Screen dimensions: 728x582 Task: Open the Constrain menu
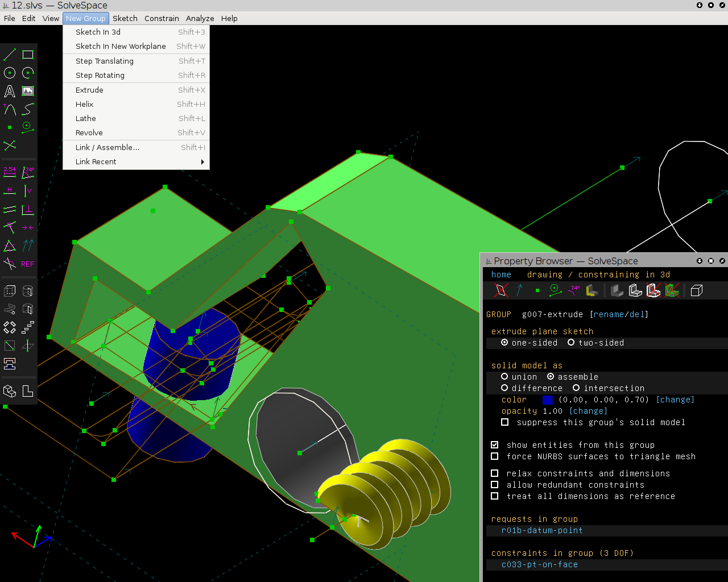coord(162,18)
